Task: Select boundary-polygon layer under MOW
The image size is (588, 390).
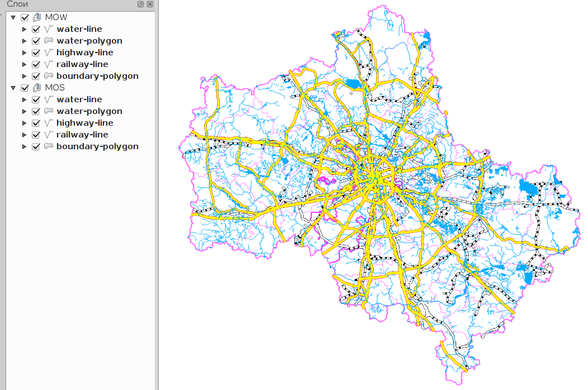Action: click(x=97, y=76)
